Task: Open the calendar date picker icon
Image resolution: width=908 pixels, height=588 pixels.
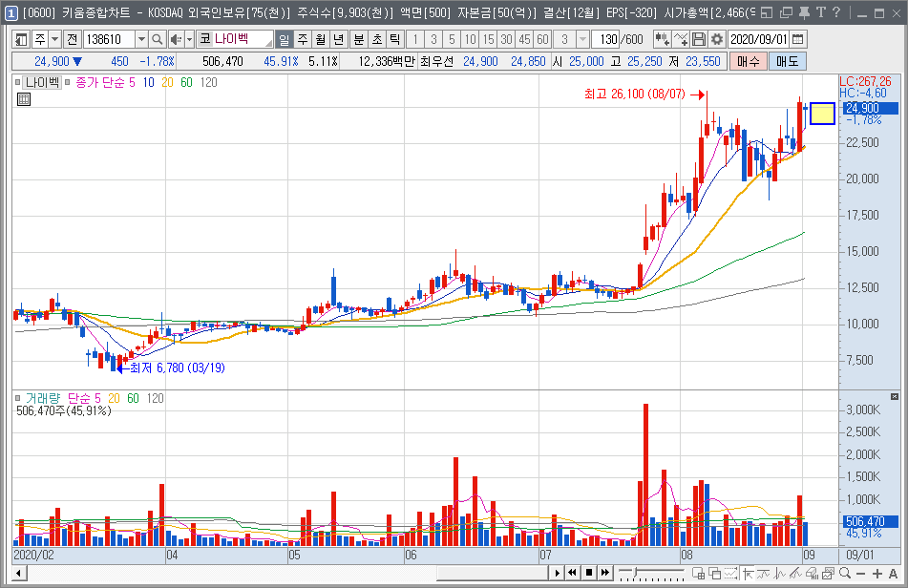Action: 798,39
